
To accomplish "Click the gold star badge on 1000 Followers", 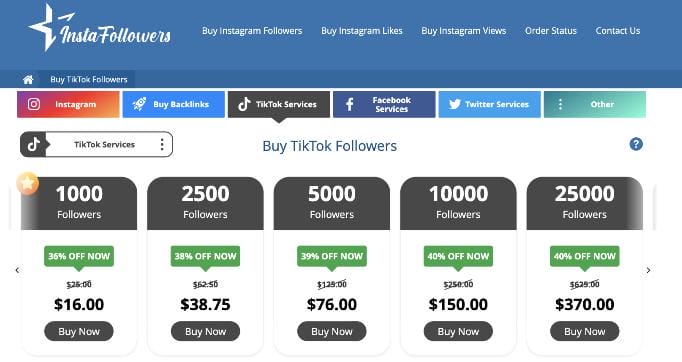I will click(27, 183).
